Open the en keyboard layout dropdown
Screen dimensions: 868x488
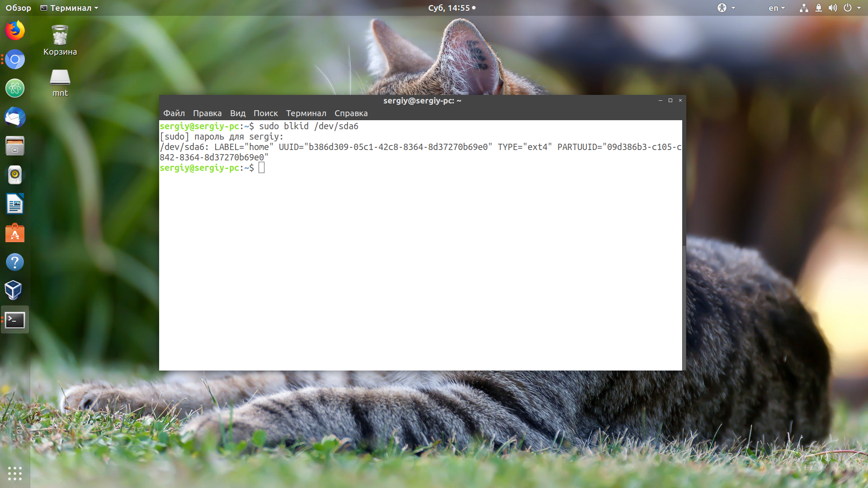click(777, 8)
